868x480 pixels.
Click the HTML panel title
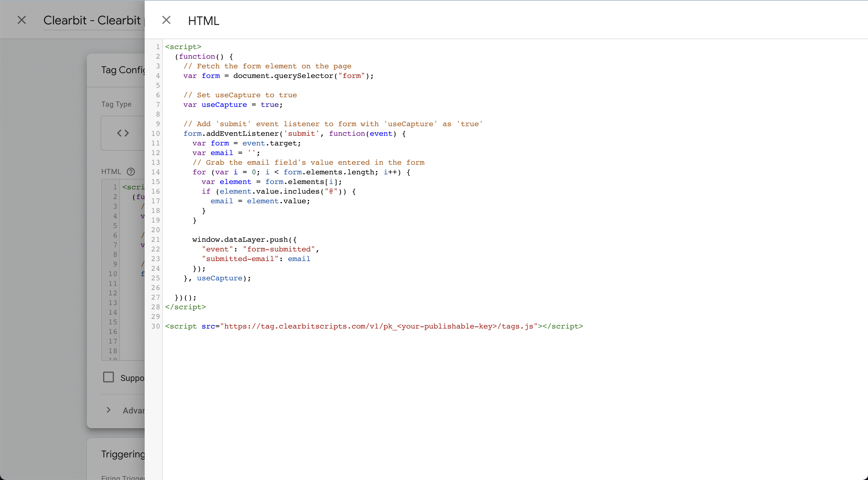pos(203,21)
